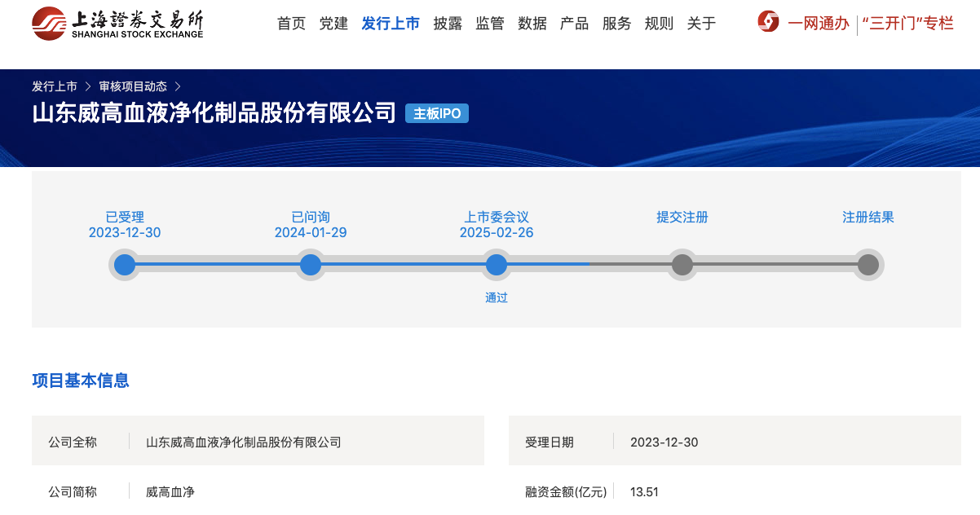Select the 注册结果 timeline node

coord(868,265)
